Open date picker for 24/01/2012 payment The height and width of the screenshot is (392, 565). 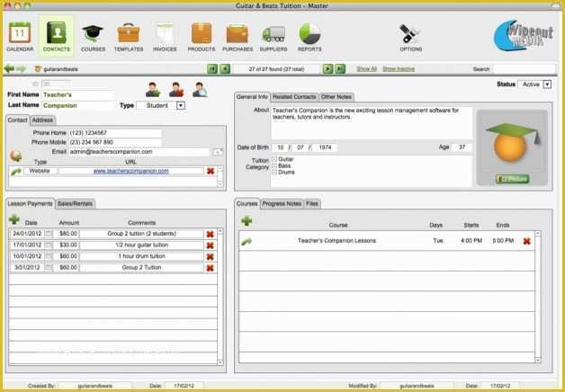click(x=49, y=234)
